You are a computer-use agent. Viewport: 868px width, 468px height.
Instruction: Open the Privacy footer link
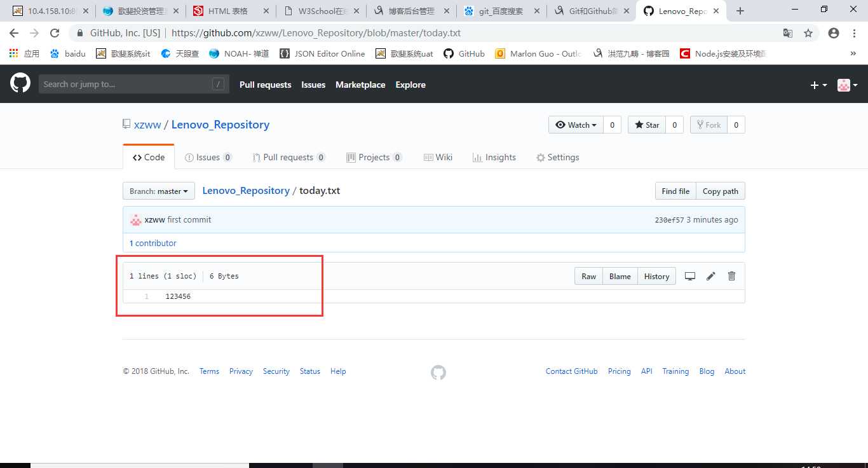click(x=241, y=371)
